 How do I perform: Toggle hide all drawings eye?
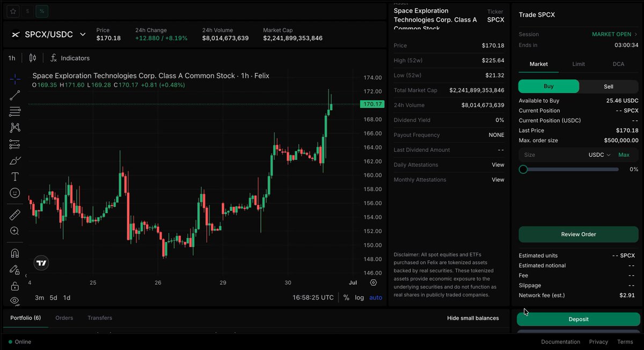point(15,301)
